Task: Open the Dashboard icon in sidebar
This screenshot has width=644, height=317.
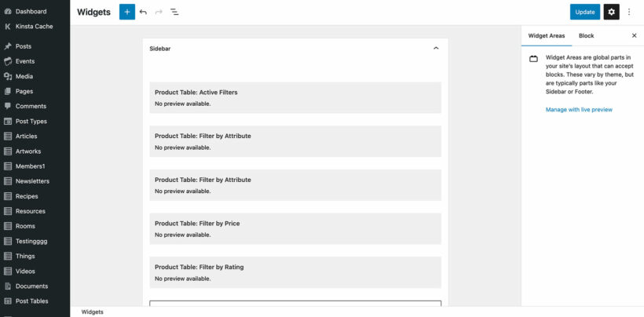Action: tap(7, 12)
